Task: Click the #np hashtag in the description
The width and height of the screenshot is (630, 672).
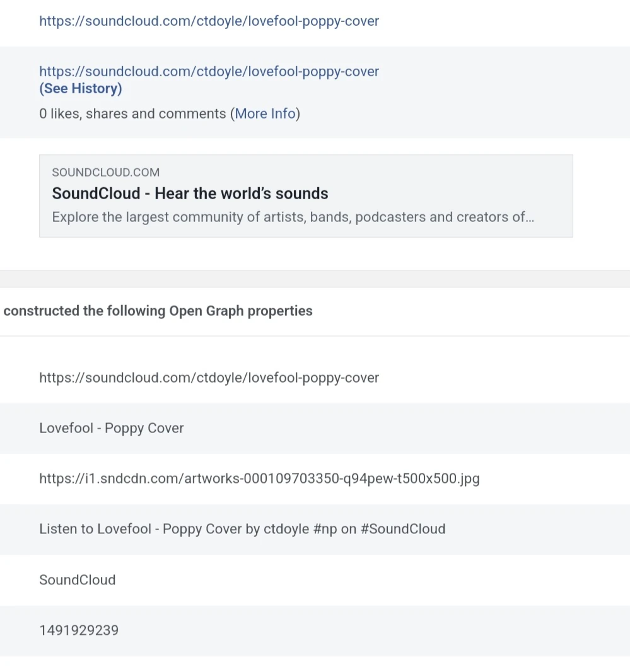Action: click(x=325, y=529)
